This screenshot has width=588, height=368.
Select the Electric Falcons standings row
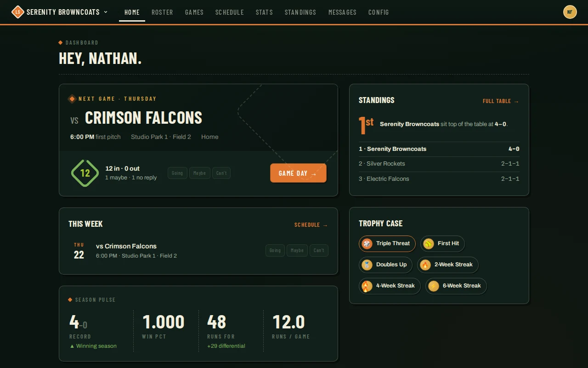pyautogui.click(x=439, y=179)
